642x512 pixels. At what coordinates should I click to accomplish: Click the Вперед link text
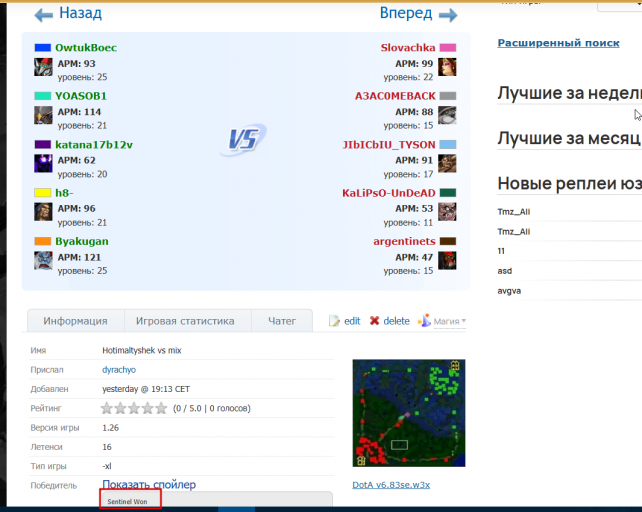tap(406, 13)
